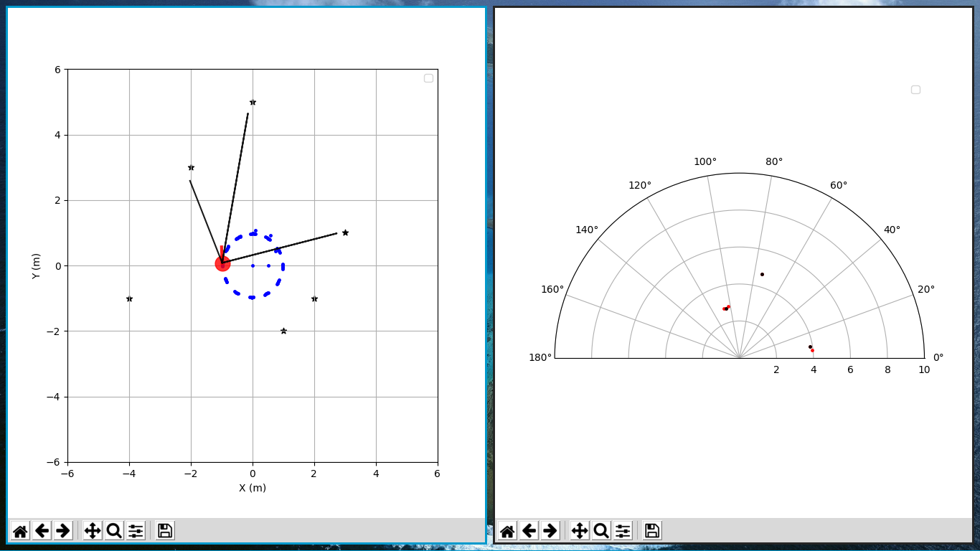The height and width of the screenshot is (551, 980).
Task: Go forward to next view, left plot
Action: 63,531
